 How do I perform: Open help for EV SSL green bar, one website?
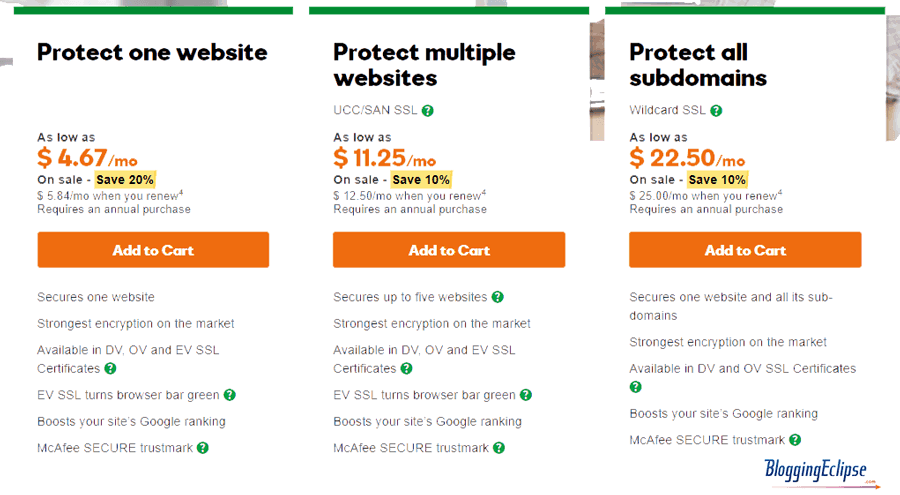point(230,395)
